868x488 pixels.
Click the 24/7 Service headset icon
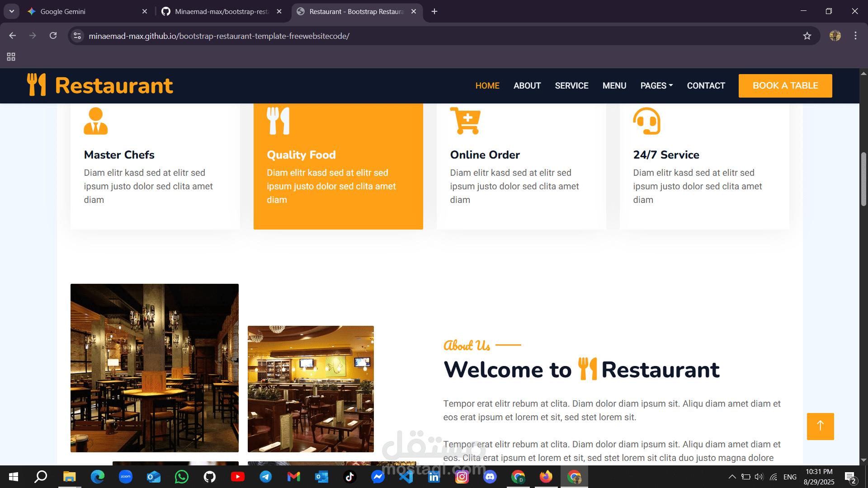point(646,121)
